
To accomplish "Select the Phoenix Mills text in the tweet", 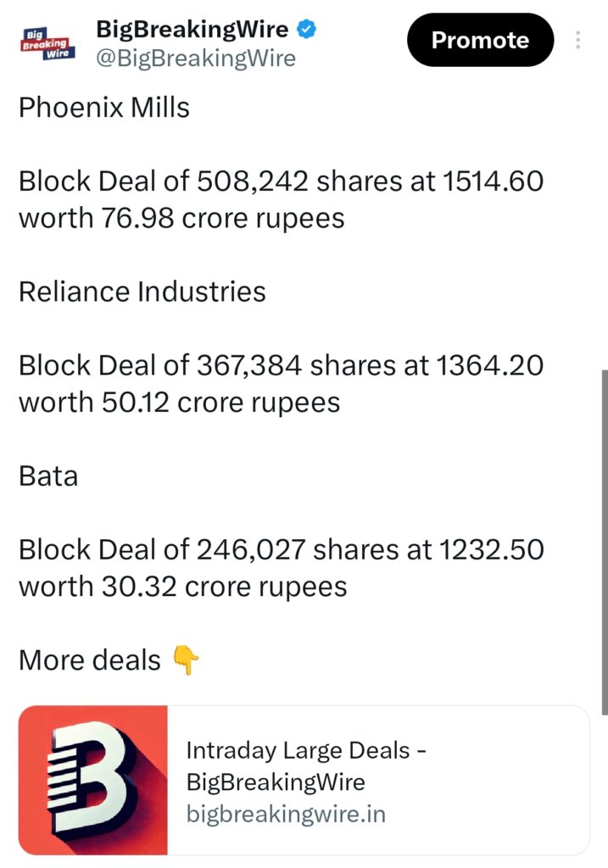I will (103, 108).
